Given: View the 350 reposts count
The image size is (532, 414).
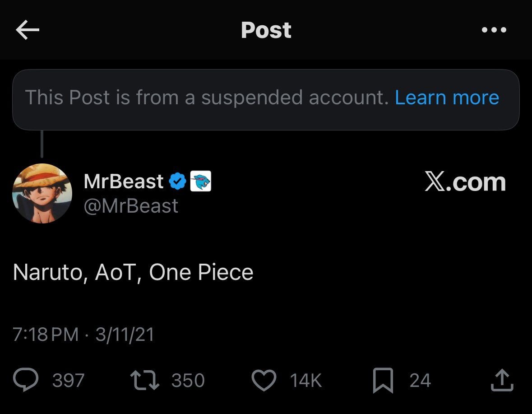Looking at the screenshot, I should click(188, 381).
